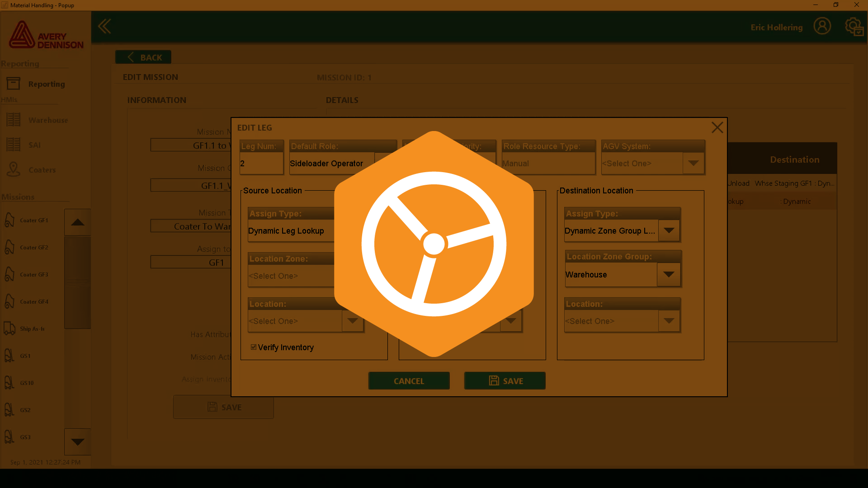Expand Location Zone Group Warehouse dropdown

click(669, 275)
